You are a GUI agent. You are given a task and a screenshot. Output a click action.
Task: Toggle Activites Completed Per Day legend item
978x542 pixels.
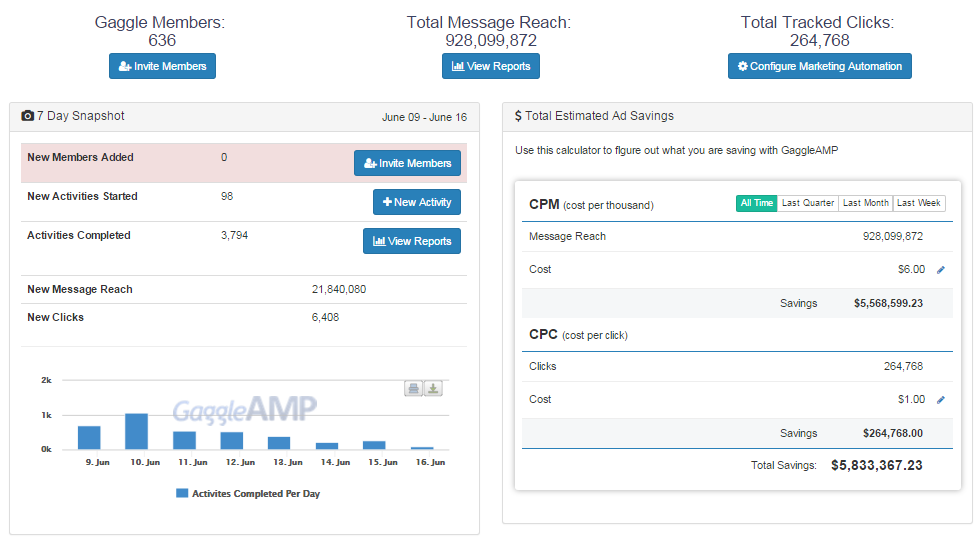pyautogui.click(x=248, y=493)
